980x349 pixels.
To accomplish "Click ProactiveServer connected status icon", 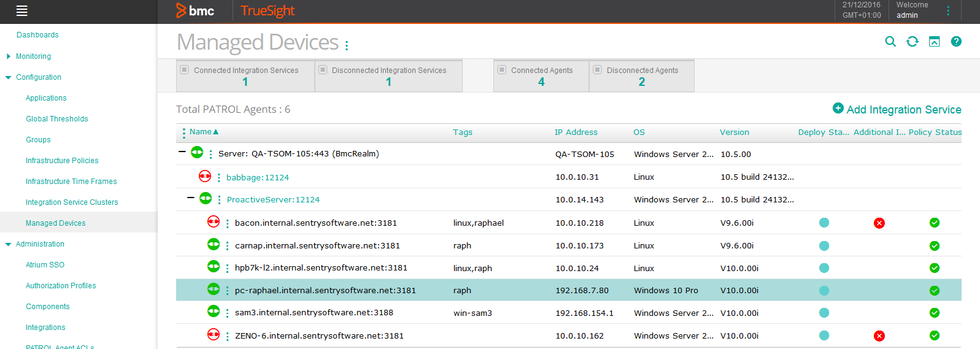I will coord(206,198).
